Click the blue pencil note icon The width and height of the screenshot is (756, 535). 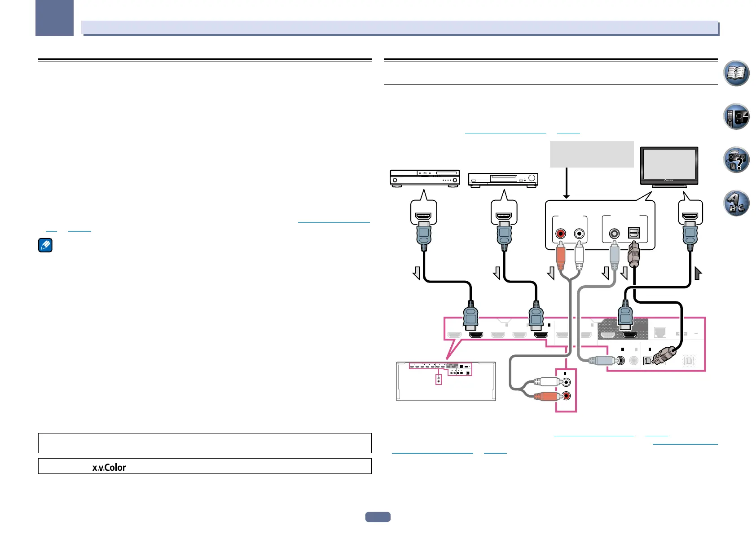click(45, 245)
